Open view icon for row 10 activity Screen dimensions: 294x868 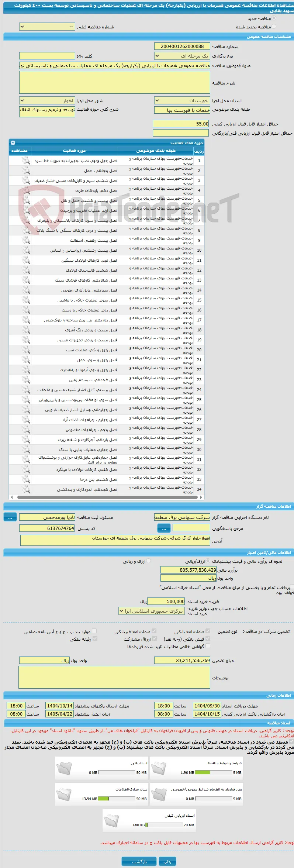pyautogui.click(x=25, y=250)
